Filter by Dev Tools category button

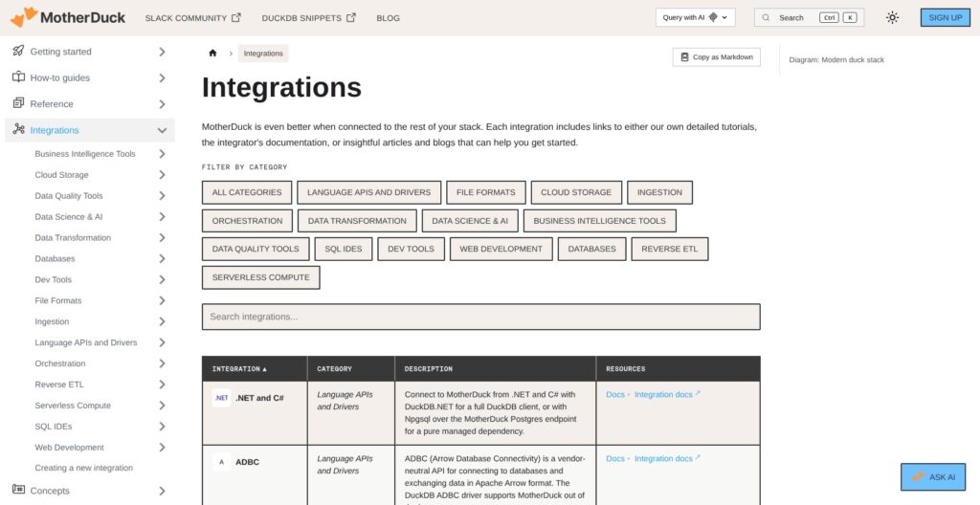click(412, 249)
